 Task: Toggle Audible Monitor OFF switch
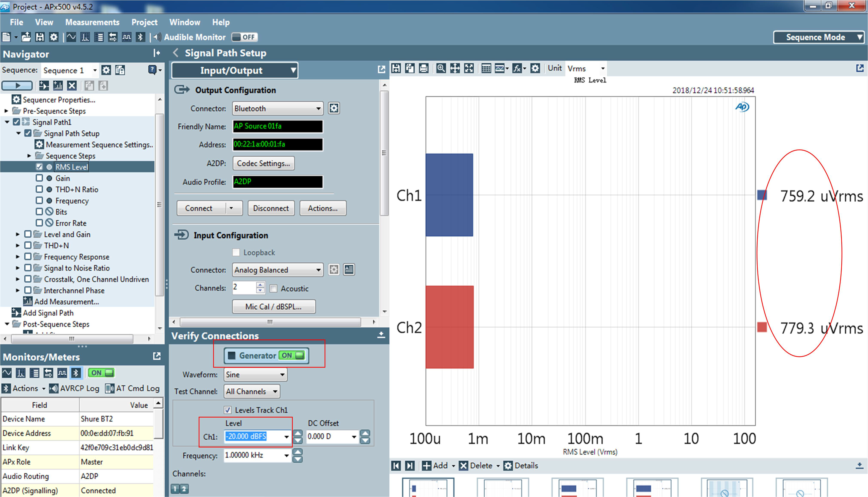244,37
